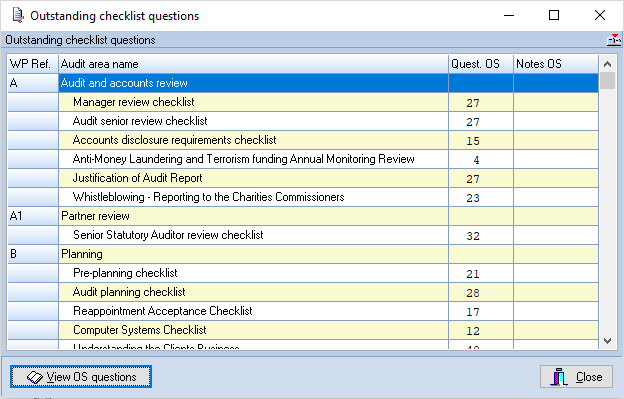The image size is (624, 399).
Task: Click the scrollbar down arrow
Action: tap(607, 341)
